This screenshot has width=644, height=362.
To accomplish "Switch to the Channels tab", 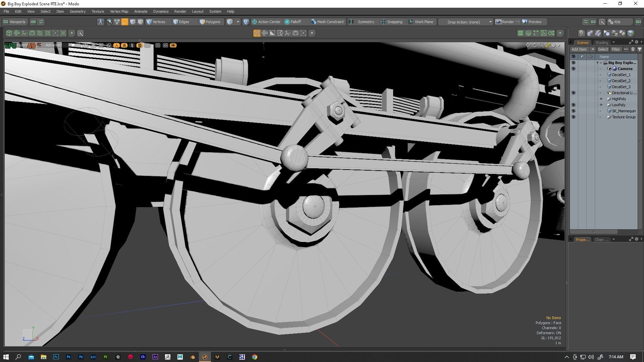I will tap(601, 240).
